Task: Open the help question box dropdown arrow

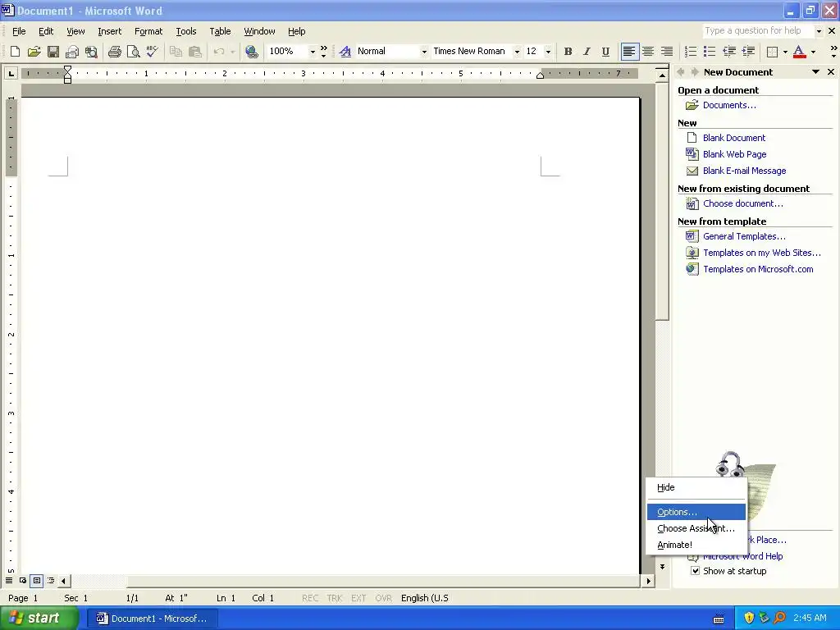Action: click(x=819, y=31)
